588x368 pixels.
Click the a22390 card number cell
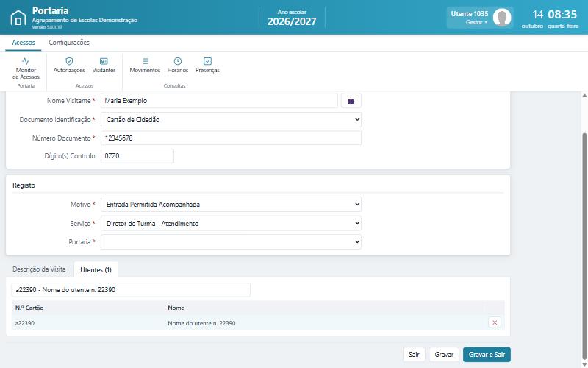click(x=25, y=323)
